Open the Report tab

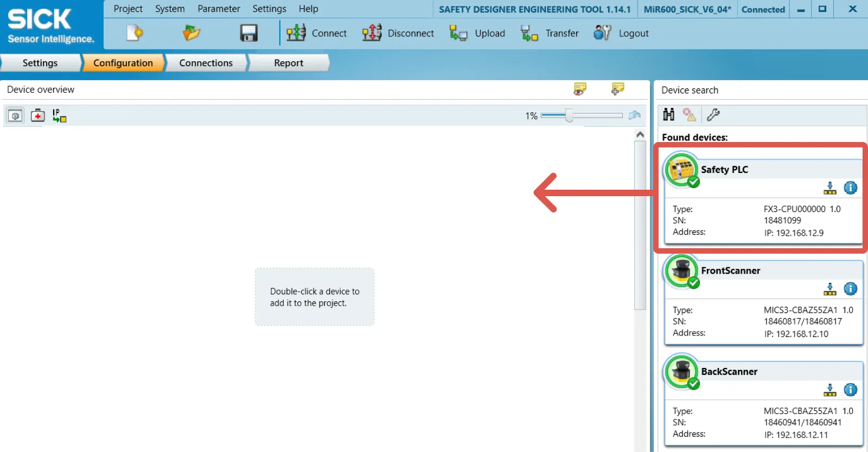click(x=289, y=63)
